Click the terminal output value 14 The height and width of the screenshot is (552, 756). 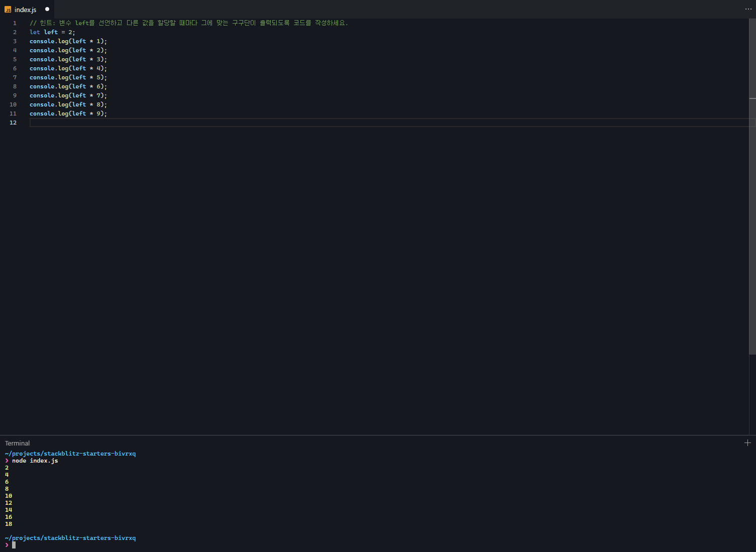click(x=9, y=510)
